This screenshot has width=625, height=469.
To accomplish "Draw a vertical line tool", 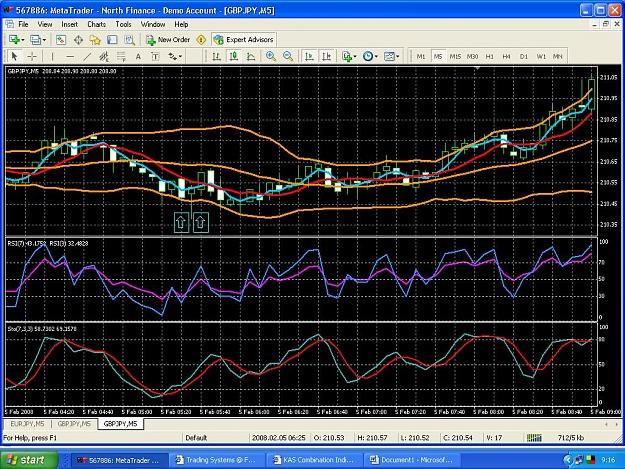I will click(x=52, y=57).
